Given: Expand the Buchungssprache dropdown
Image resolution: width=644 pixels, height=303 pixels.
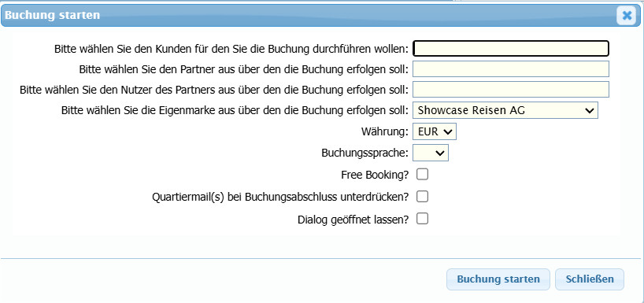Looking at the screenshot, I should (431, 153).
